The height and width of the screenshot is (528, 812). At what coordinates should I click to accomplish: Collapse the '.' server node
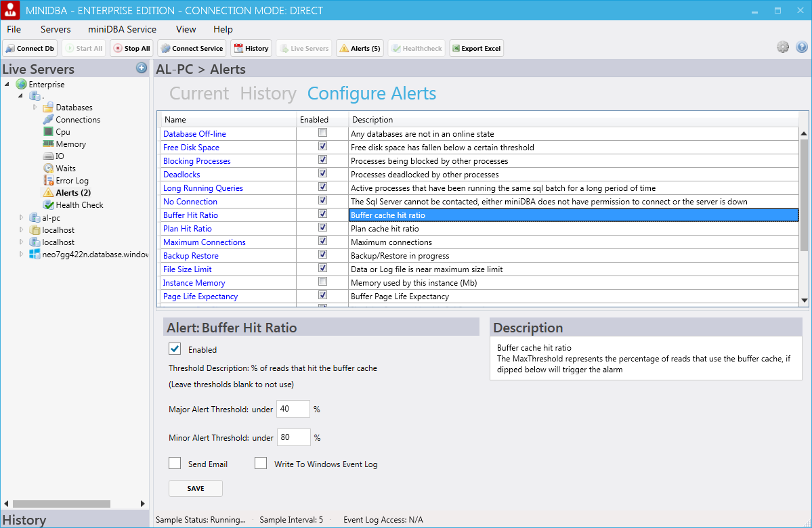pyautogui.click(x=20, y=95)
